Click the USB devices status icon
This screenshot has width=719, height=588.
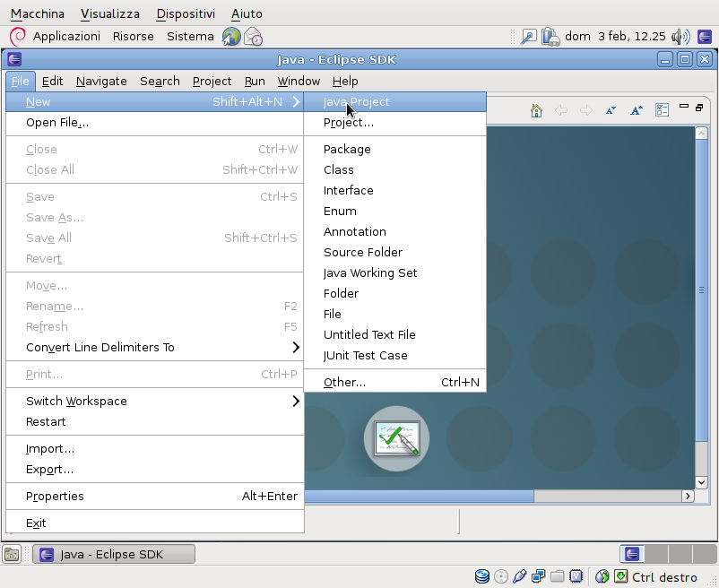click(520, 576)
